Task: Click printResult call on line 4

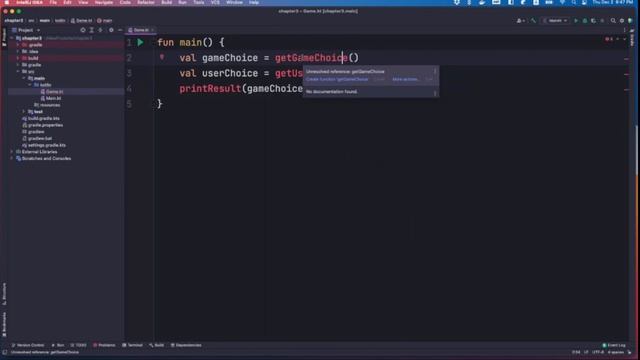Action: 210,89
